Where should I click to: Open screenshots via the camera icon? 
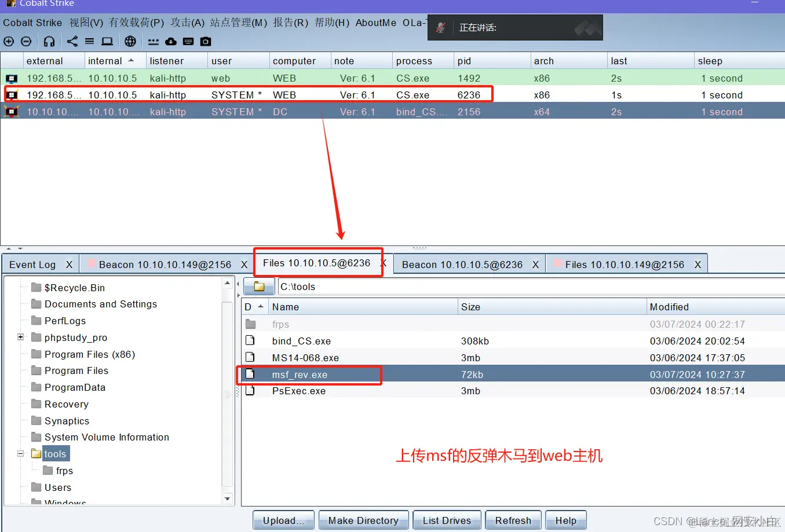[206, 42]
